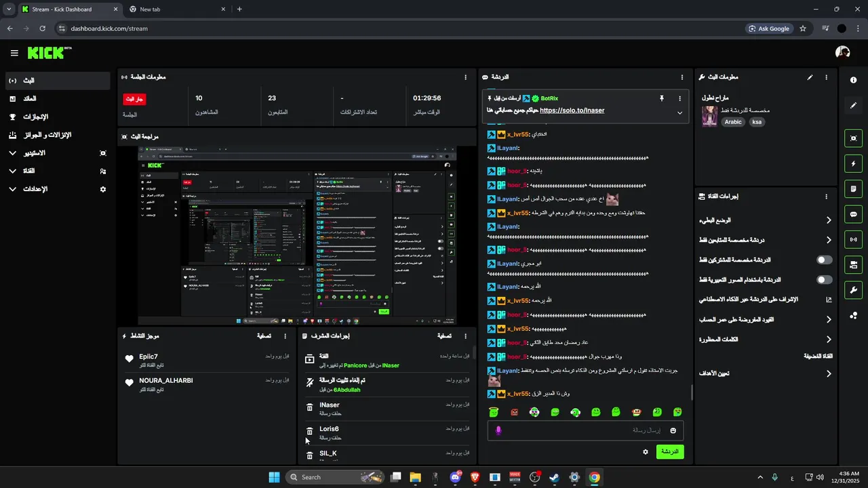This screenshot has height=488, width=868.
Task: Open the Drops and Rewards sidebar item
Action: pos(57,135)
